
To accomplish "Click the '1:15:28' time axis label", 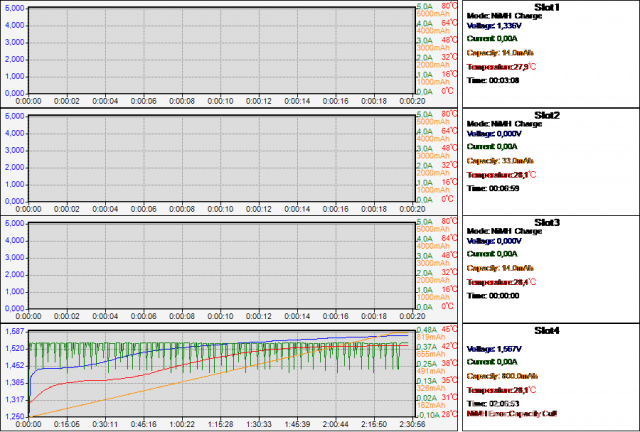I will [x=220, y=425].
